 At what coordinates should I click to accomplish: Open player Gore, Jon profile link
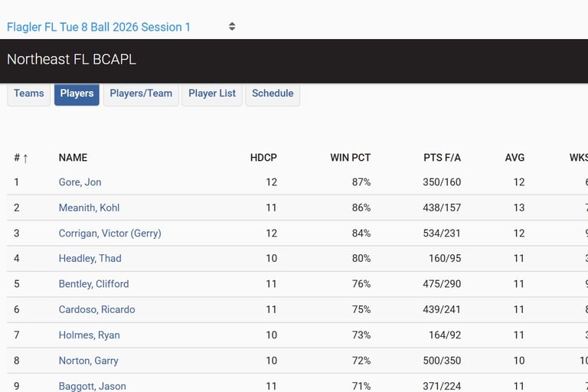pyautogui.click(x=80, y=182)
